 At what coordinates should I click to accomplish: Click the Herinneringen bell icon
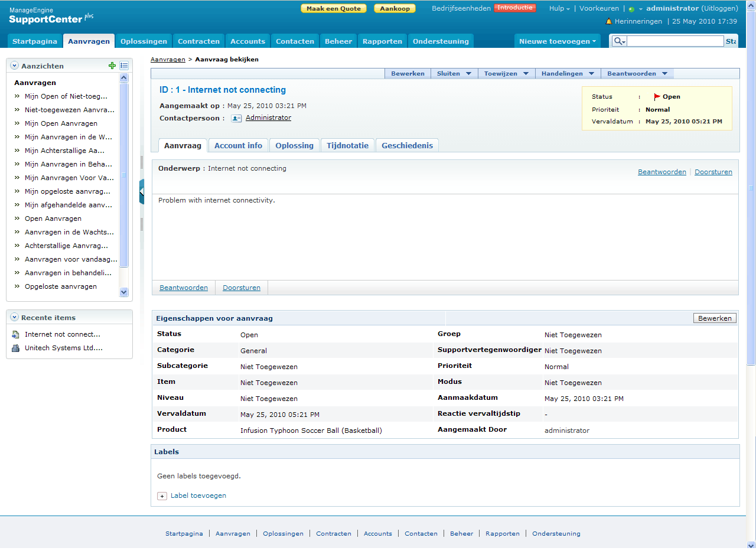click(609, 21)
